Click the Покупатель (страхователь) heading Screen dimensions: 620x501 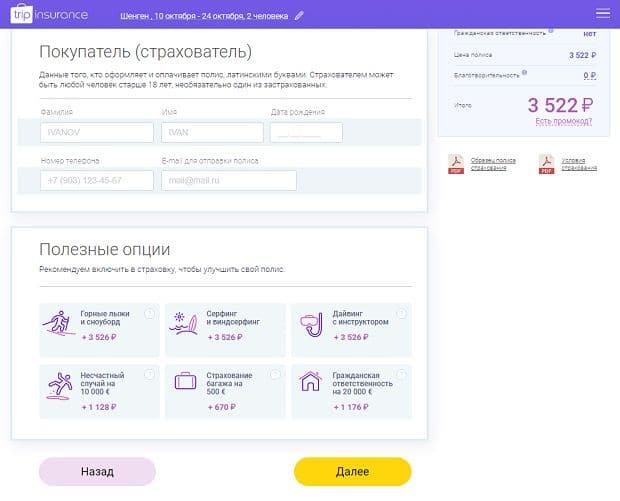(146, 52)
